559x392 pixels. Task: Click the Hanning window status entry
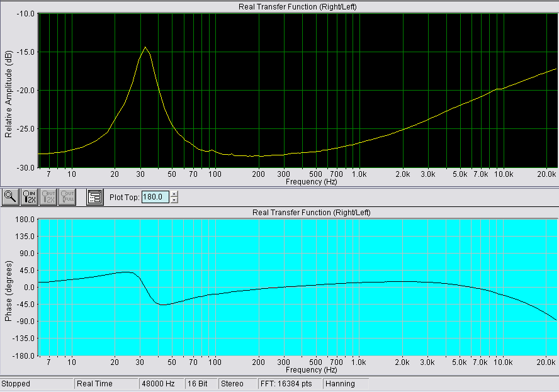[346, 384]
